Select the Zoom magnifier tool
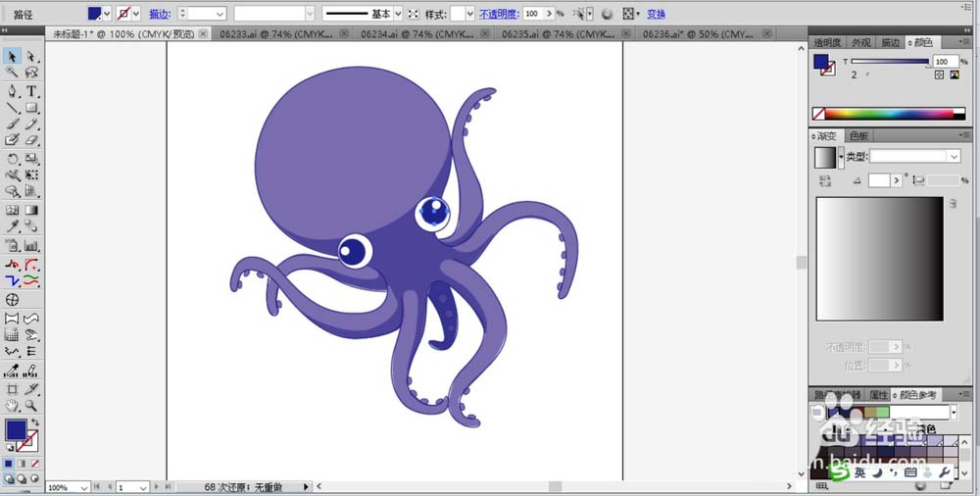 (x=32, y=405)
